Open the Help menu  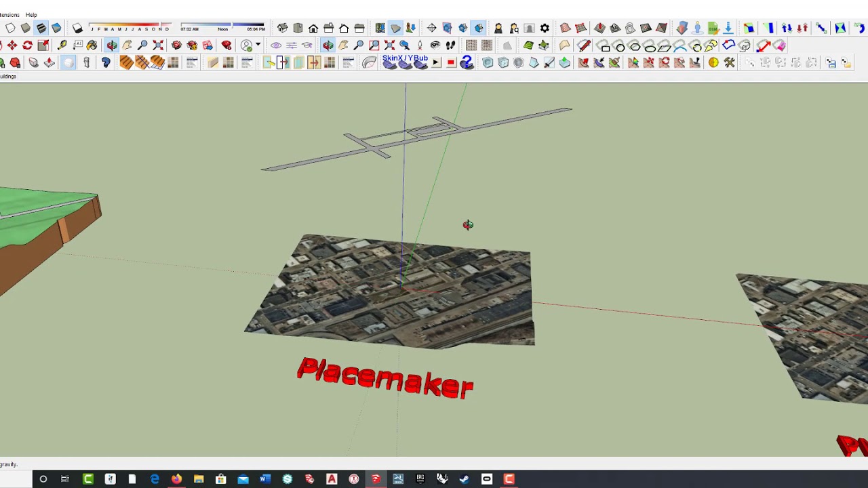[31, 14]
